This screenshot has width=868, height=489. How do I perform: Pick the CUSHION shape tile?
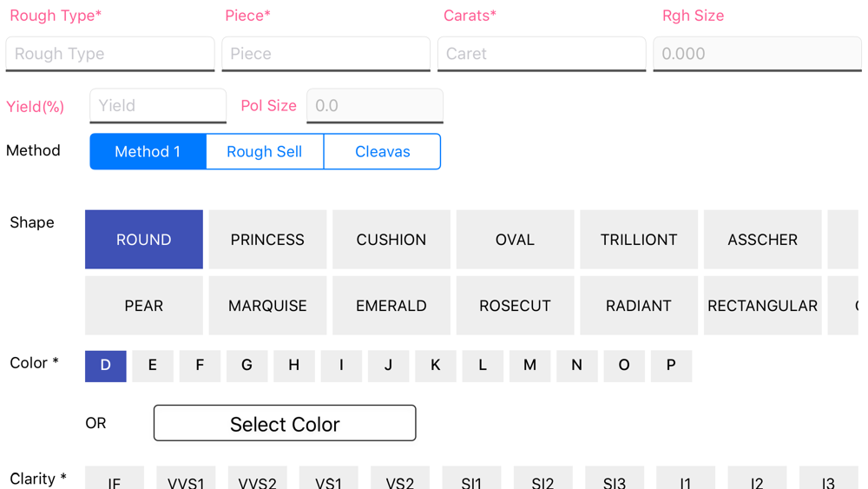(x=391, y=239)
